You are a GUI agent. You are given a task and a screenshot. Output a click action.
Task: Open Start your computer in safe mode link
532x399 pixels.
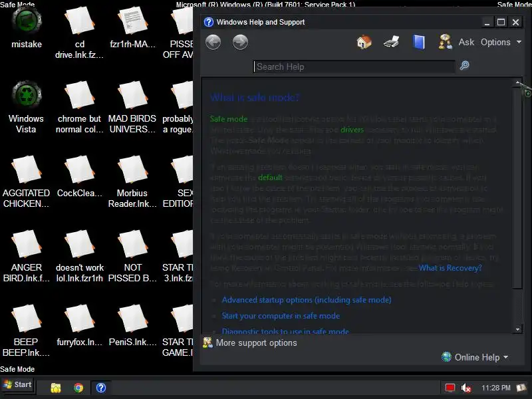pos(281,316)
